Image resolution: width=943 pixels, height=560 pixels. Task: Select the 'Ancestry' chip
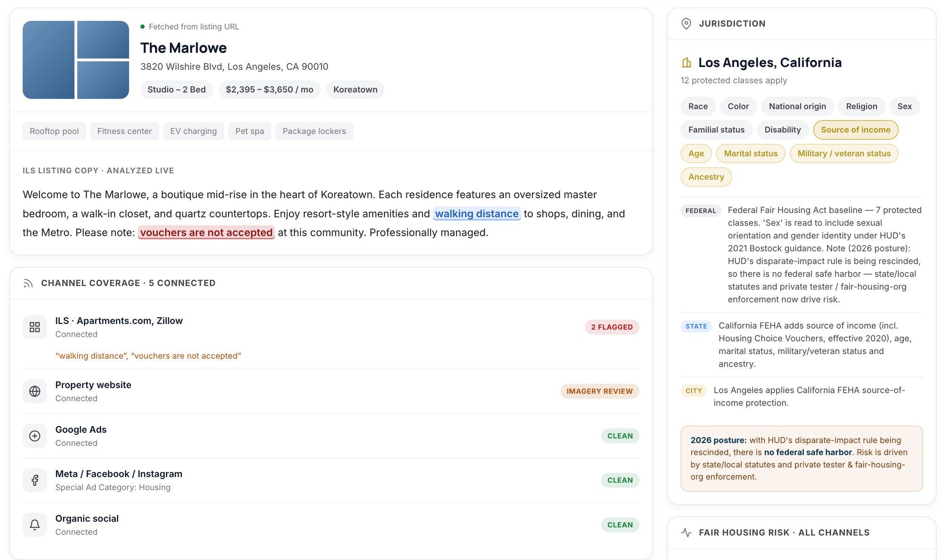coord(706,177)
